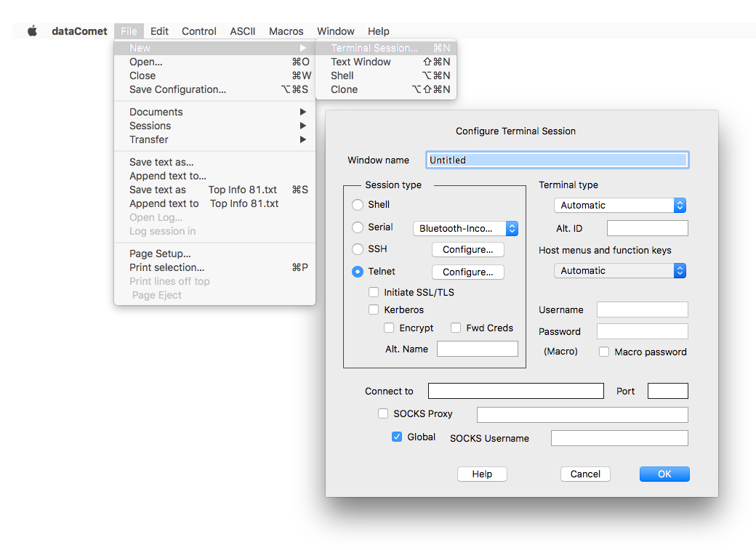Enable the Kerberos checkbox
756x550 pixels.
click(374, 310)
